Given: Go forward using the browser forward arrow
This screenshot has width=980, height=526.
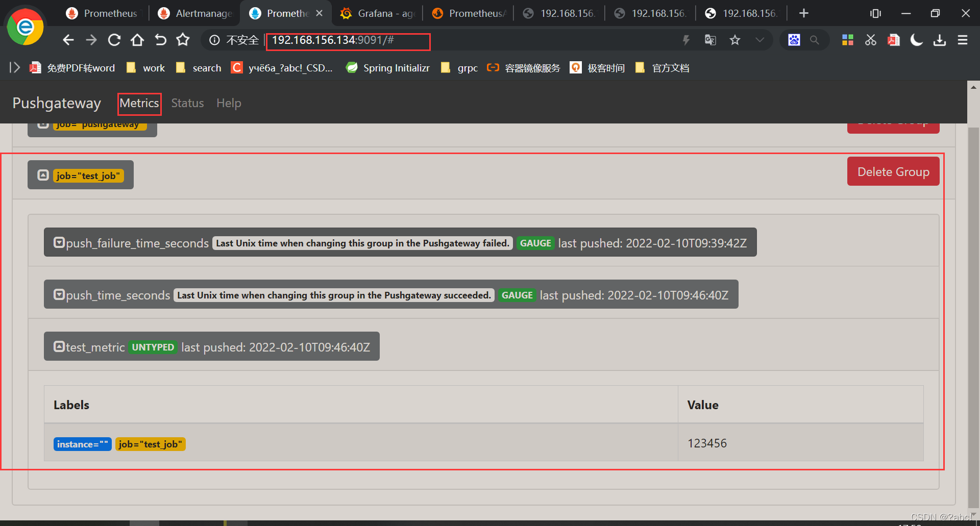Looking at the screenshot, I should 91,40.
